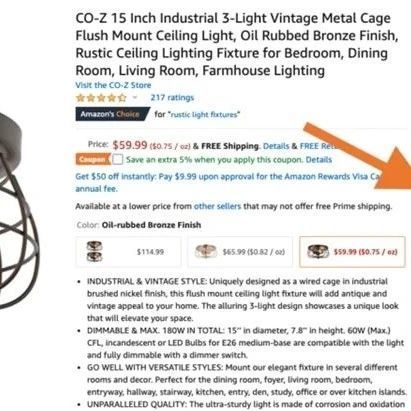The image size is (411, 411).
Task: Open the Visit the CO-Z Store link
Action: [113, 85]
